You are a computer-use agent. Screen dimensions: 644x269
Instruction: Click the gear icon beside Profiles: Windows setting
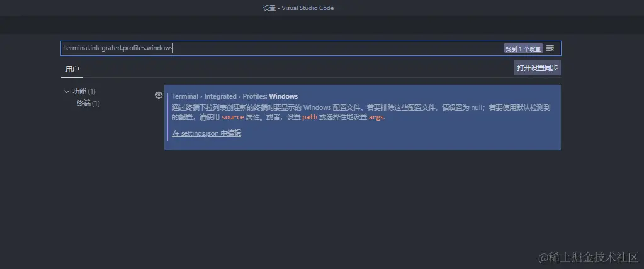tap(159, 95)
